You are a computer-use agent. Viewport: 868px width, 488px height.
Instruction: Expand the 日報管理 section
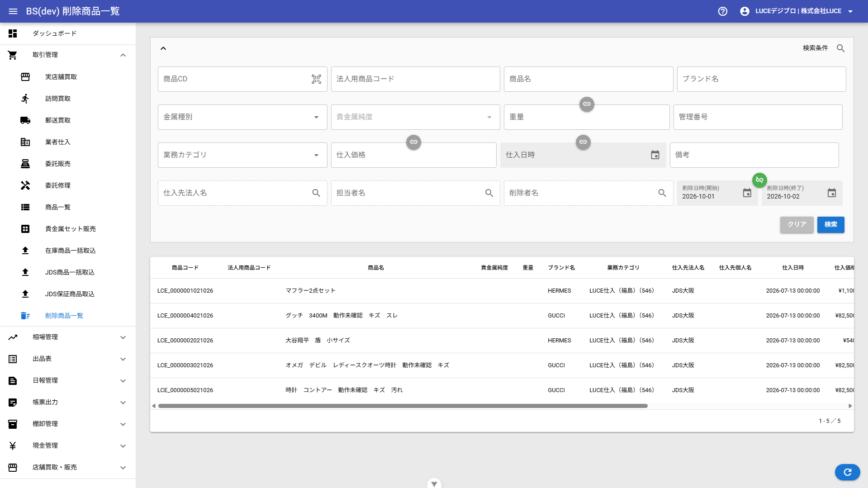coord(68,381)
